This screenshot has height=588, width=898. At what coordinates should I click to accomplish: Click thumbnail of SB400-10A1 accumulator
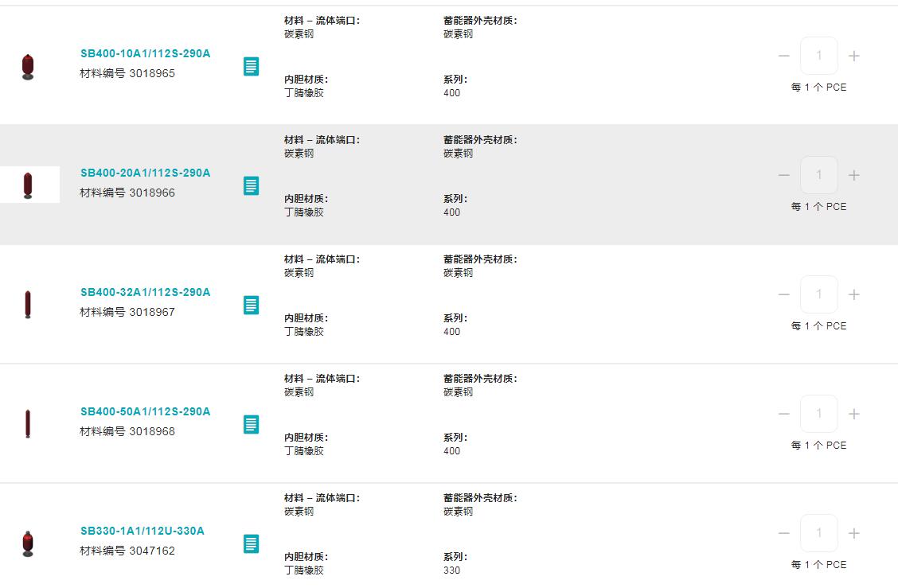point(28,66)
